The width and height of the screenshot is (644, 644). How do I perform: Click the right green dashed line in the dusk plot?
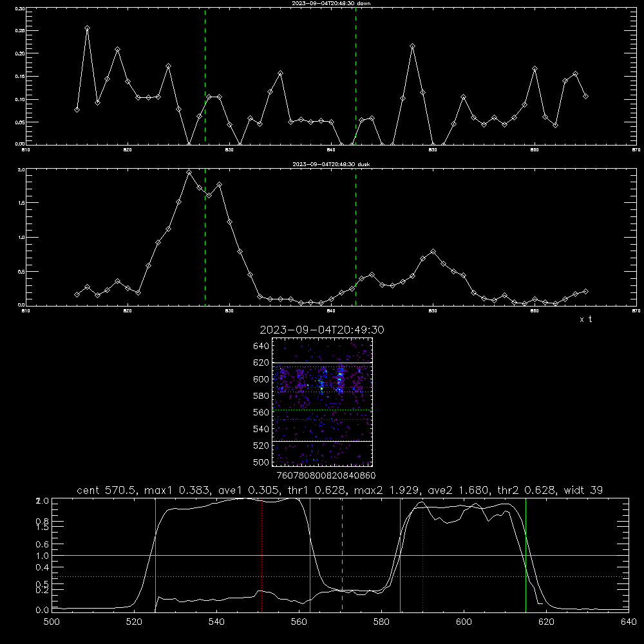[x=355, y=237]
